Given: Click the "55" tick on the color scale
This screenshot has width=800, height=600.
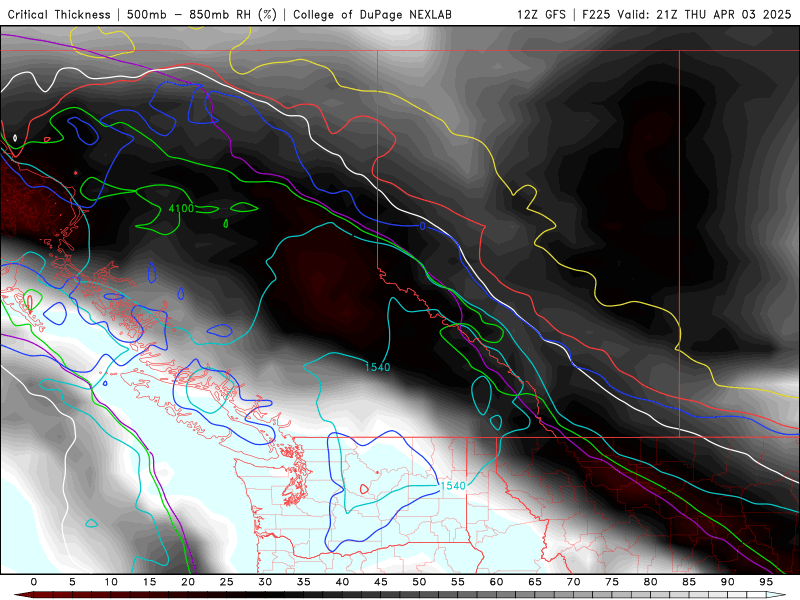Looking at the screenshot, I should pos(458,582).
